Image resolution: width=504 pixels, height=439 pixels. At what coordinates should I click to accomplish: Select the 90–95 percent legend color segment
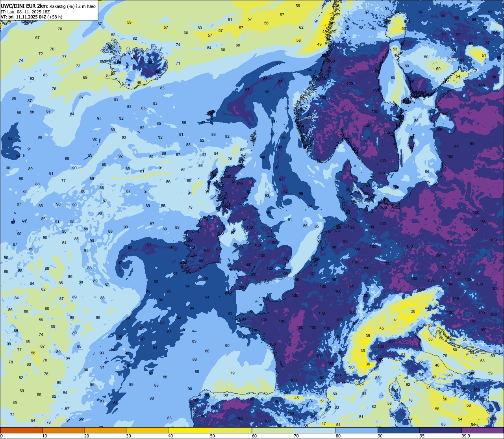pyautogui.click(x=399, y=430)
